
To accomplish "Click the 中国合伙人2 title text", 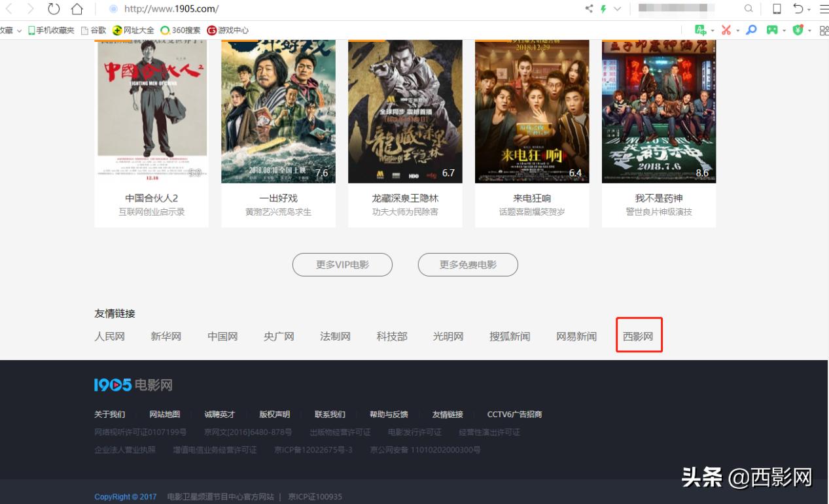I will (152, 198).
